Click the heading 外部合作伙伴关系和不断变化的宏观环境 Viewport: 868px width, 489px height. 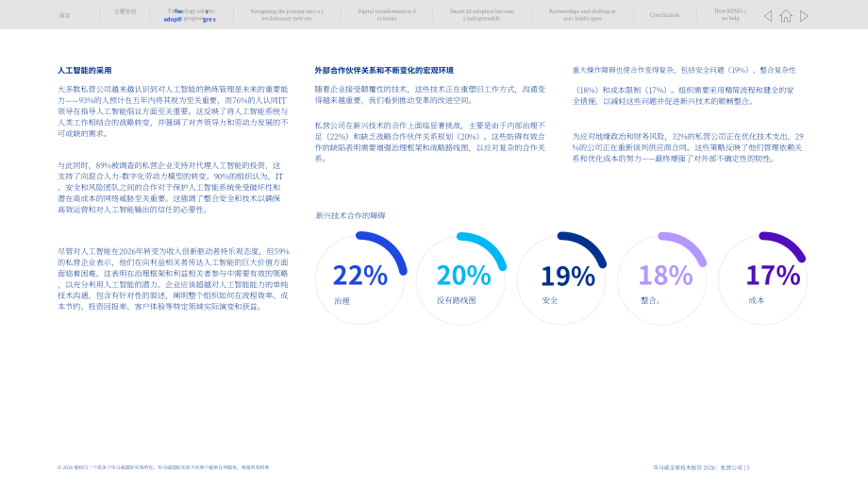click(x=384, y=71)
